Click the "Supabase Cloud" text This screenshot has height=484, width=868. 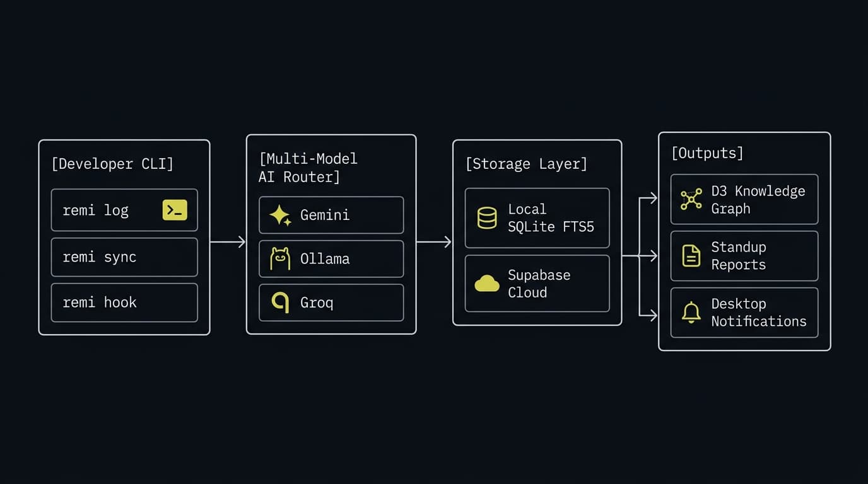(539, 284)
